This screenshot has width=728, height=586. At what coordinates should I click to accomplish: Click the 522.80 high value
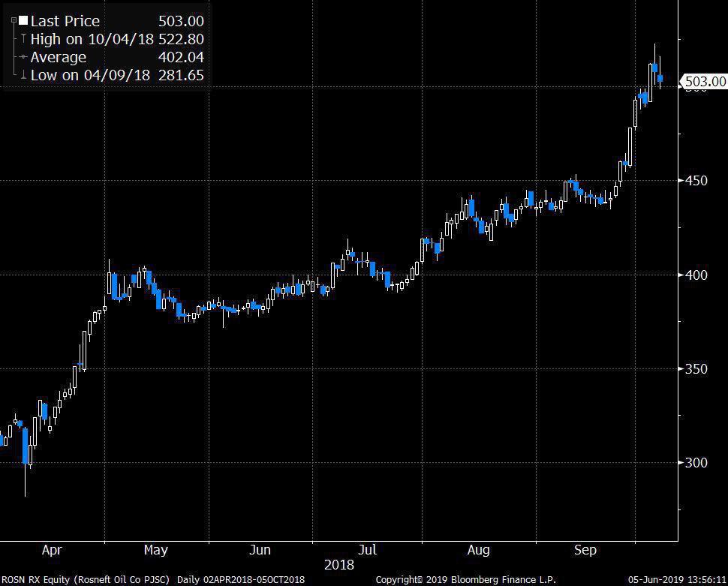coord(181,39)
